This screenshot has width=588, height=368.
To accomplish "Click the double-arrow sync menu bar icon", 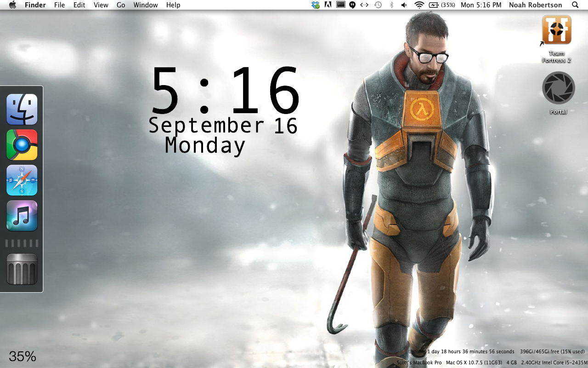I will (x=364, y=5).
